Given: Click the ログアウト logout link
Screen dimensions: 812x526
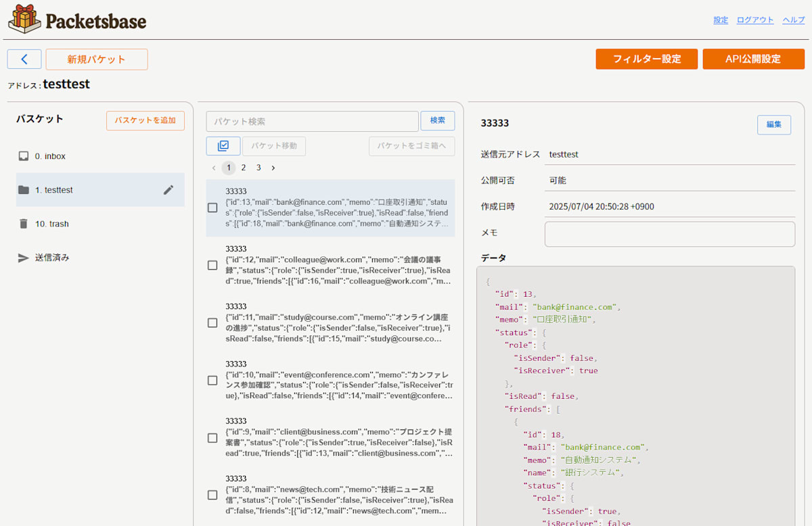Looking at the screenshot, I should pyautogui.click(x=755, y=20).
